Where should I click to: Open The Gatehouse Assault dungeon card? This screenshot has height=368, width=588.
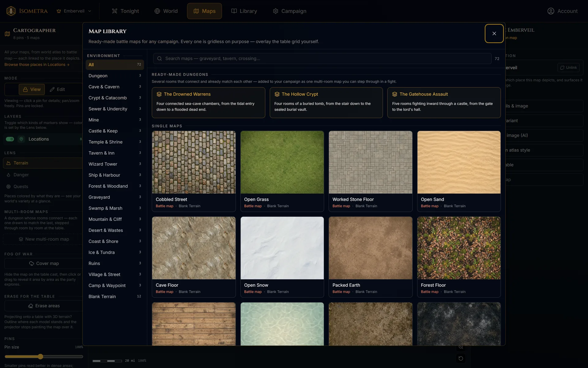[x=444, y=103]
